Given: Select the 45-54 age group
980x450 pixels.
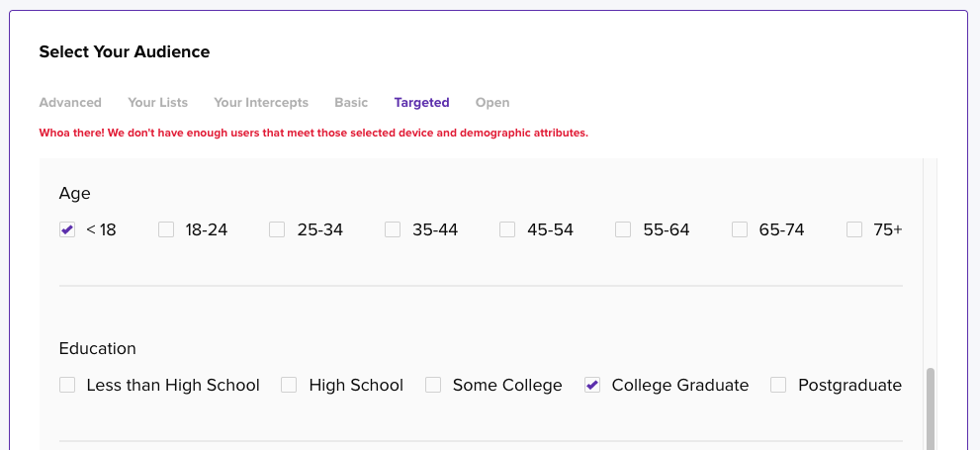Looking at the screenshot, I should coord(507,229).
